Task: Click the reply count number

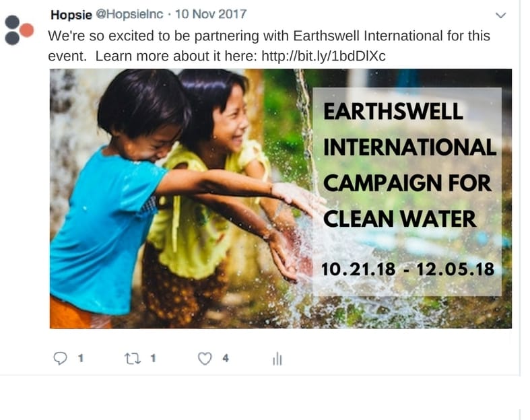Action: pyautogui.click(x=81, y=358)
